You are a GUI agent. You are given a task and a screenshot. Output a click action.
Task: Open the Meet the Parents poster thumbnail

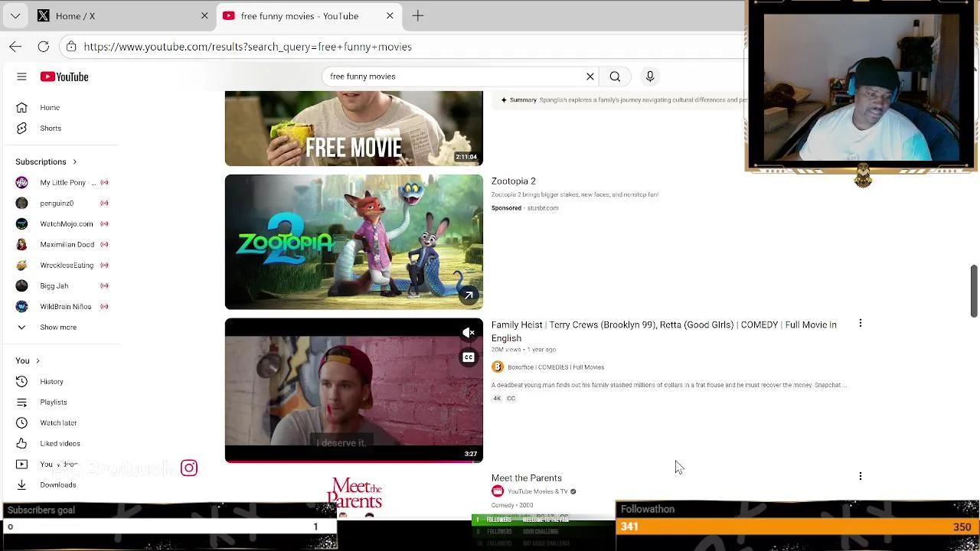pos(354,496)
